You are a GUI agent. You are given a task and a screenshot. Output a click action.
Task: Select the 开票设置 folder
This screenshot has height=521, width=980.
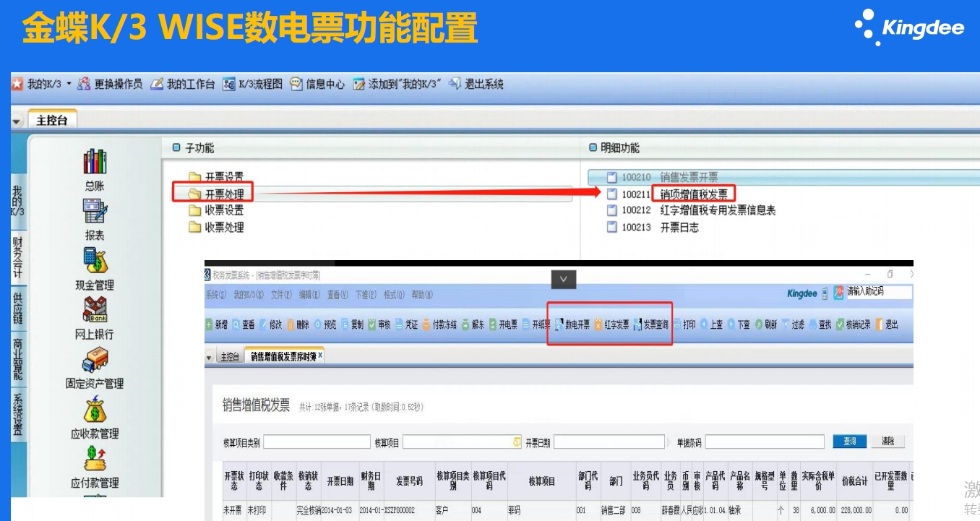tap(217, 176)
